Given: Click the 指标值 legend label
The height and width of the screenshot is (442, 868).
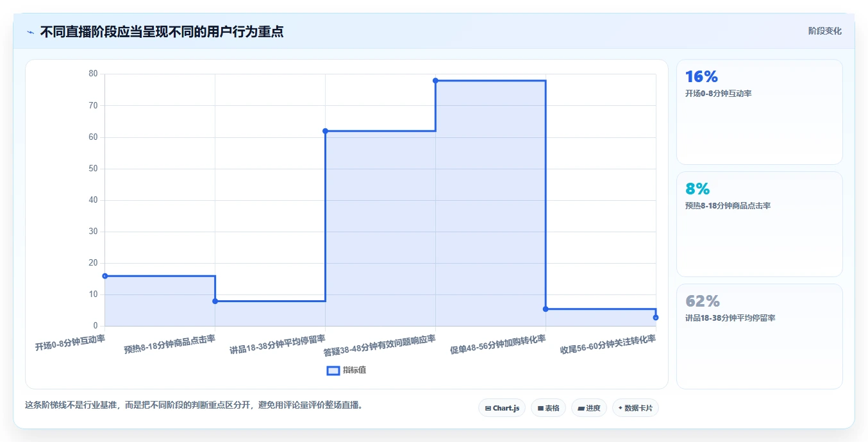Looking at the screenshot, I should [x=355, y=370].
